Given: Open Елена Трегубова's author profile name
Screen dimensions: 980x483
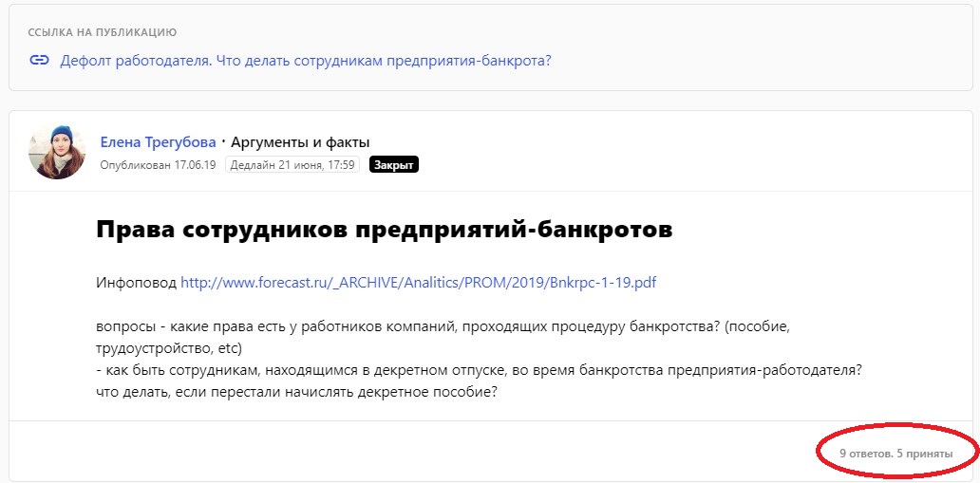Looking at the screenshot, I should click(158, 142).
